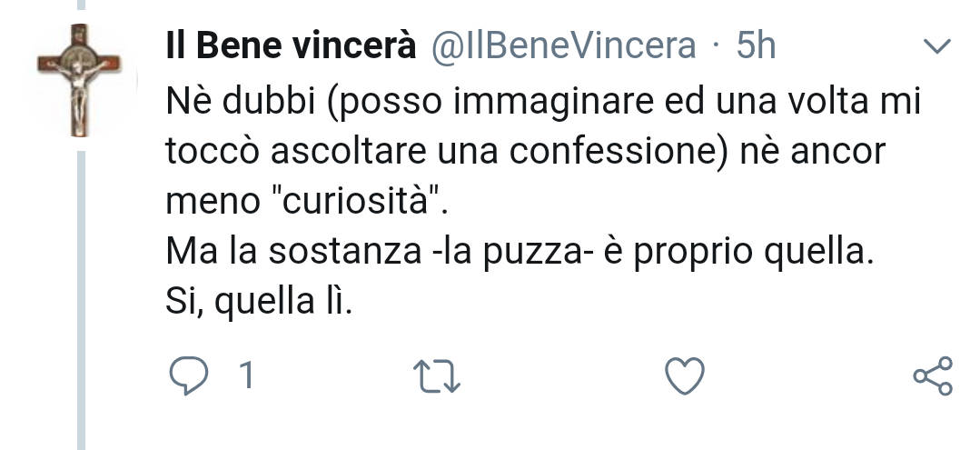
Task: Click the word "curiosità" in the tweet
Action: tap(360, 200)
